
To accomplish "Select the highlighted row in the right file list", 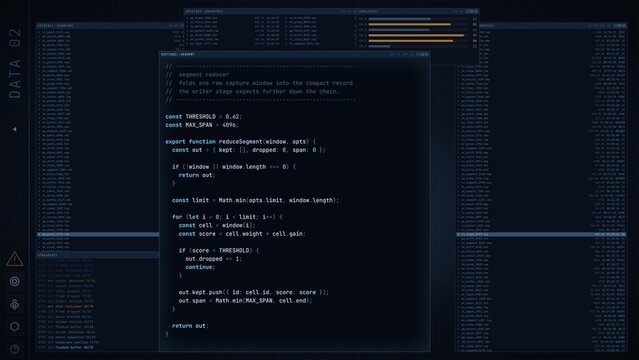I will pyautogui.click(x=541, y=234).
